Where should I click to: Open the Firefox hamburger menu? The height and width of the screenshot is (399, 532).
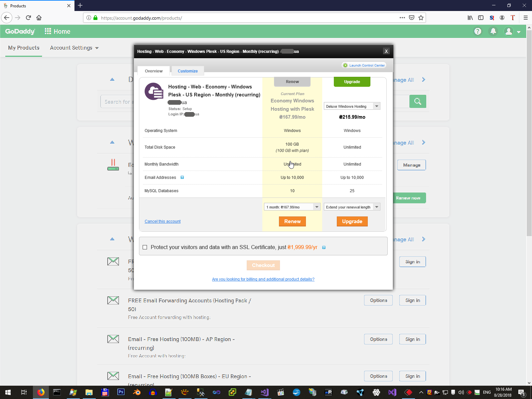pyautogui.click(x=526, y=18)
